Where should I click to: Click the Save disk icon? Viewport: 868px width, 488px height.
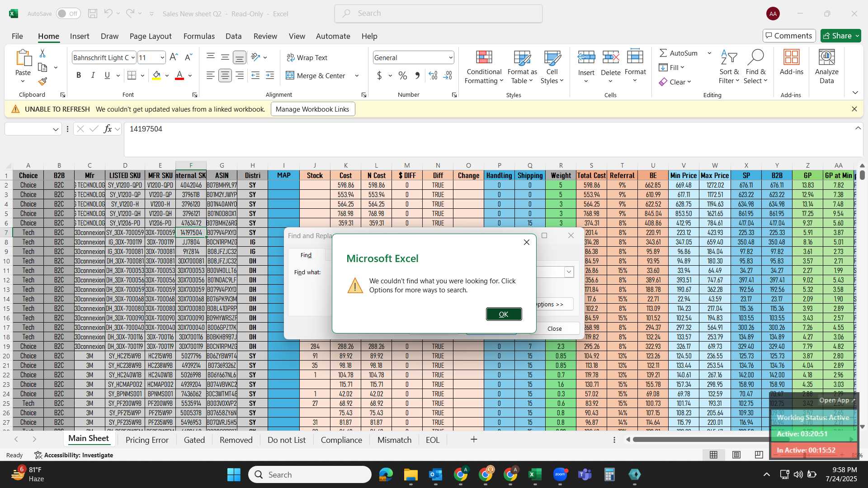[x=93, y=14]
